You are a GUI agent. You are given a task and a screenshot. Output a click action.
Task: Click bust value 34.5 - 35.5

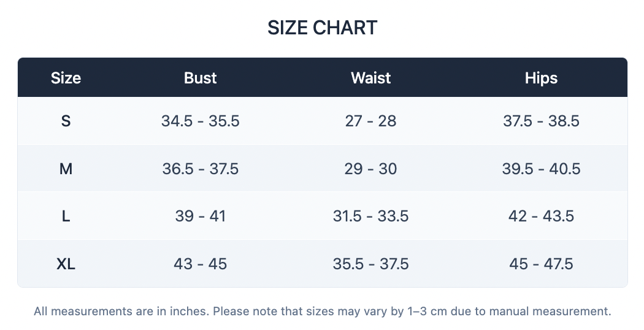tap(200, 121)
